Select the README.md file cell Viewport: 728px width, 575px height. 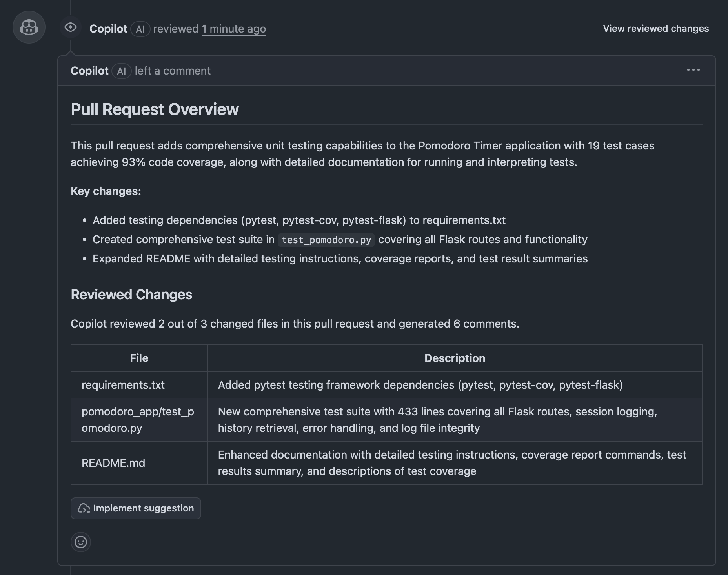click(113, 463)
